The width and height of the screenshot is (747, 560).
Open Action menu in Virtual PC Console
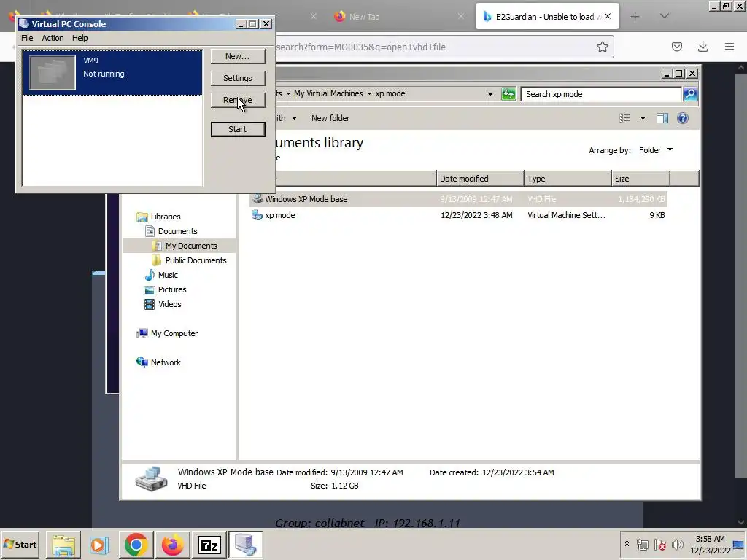click(x=53, y=38)
